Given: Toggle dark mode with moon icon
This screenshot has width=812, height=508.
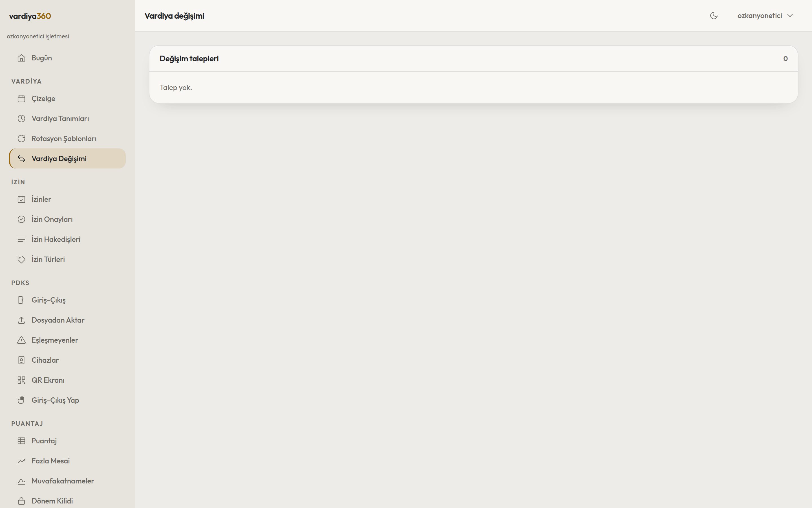Looking at the screenshot, I should pyautogui.click(x=714, y=16).
